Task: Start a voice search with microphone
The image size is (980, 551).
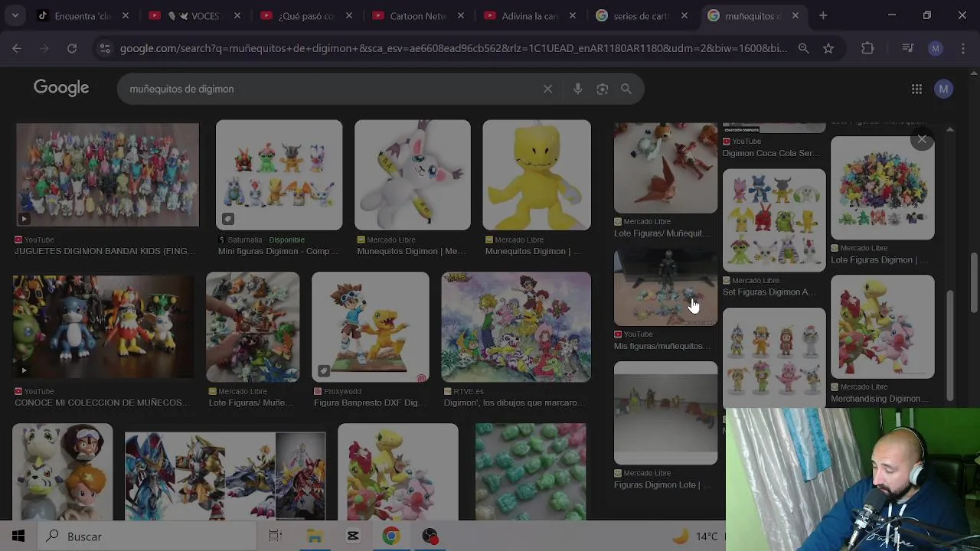Action: pyautogui.click(x=578, y=89)
